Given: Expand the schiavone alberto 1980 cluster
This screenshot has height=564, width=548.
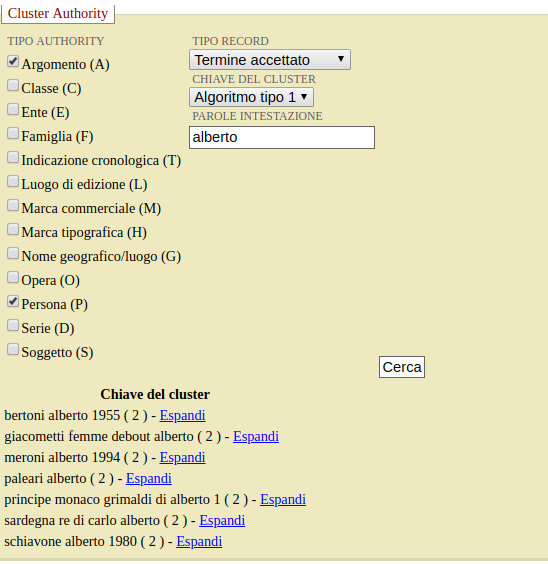Looking at the screenshot, I should (199, 541).
